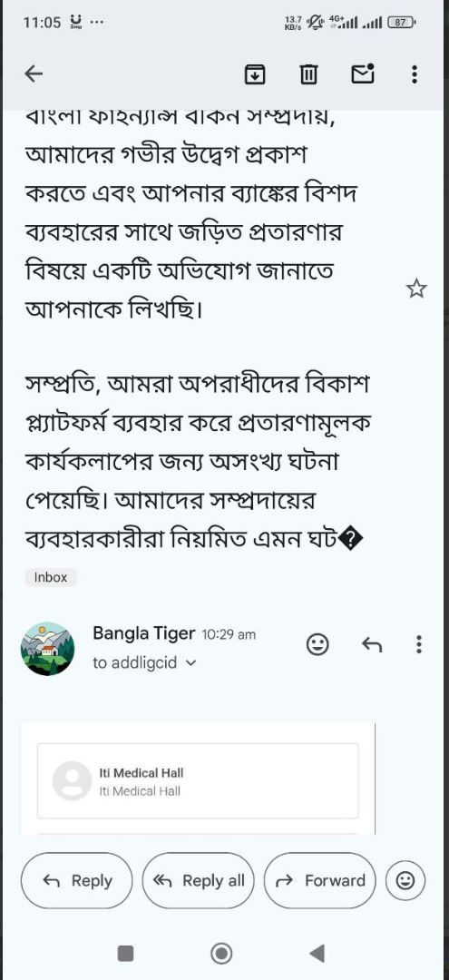Tap the Reply all button
This screenshot has height=980, width=449.
(x=199, y=880)
